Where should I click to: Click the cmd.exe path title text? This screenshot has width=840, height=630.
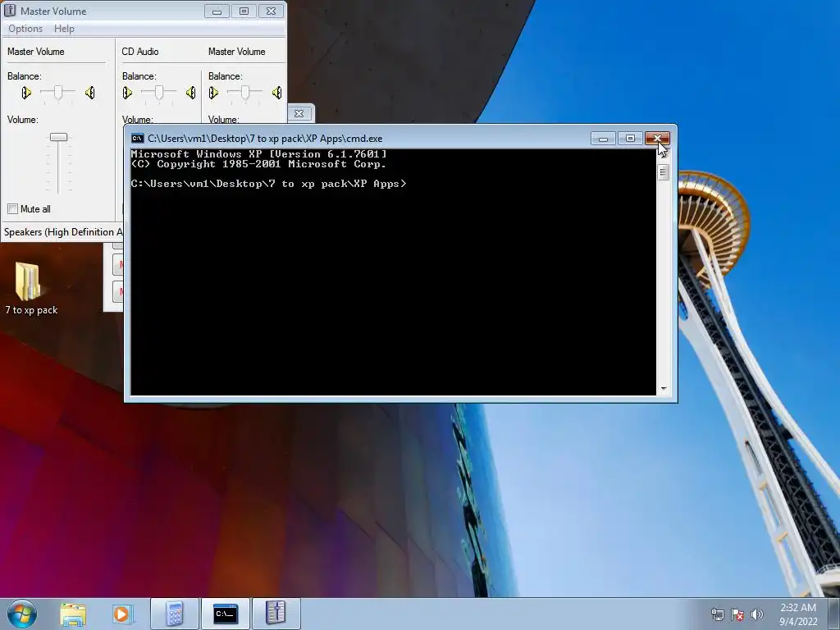[x=265, y=138]
